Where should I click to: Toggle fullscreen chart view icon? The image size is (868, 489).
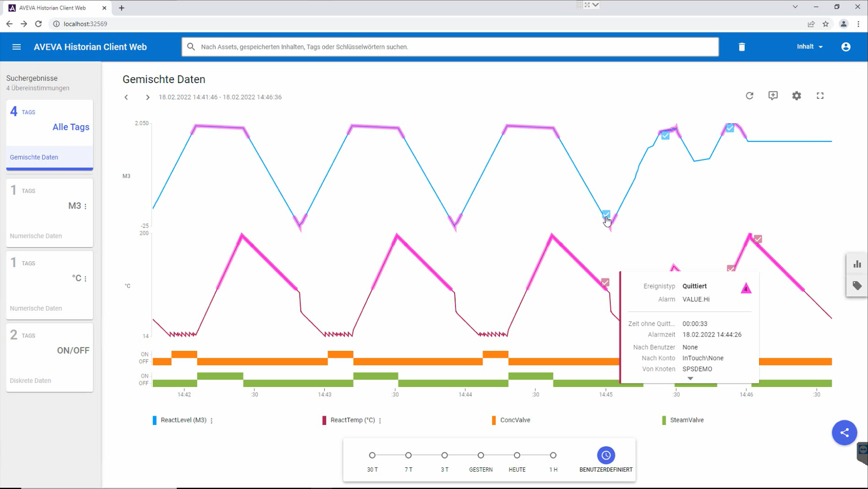click(820, 96)
